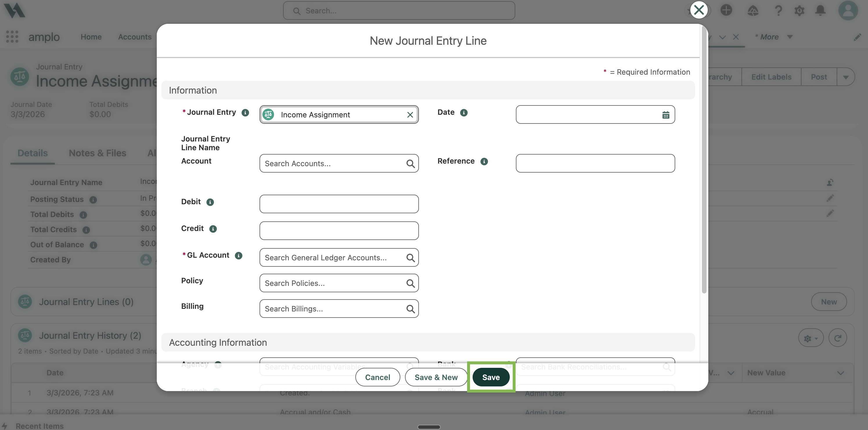
Task: Show Debit field info tooltip
Action: pyautogui.click(x=210, y=202)
